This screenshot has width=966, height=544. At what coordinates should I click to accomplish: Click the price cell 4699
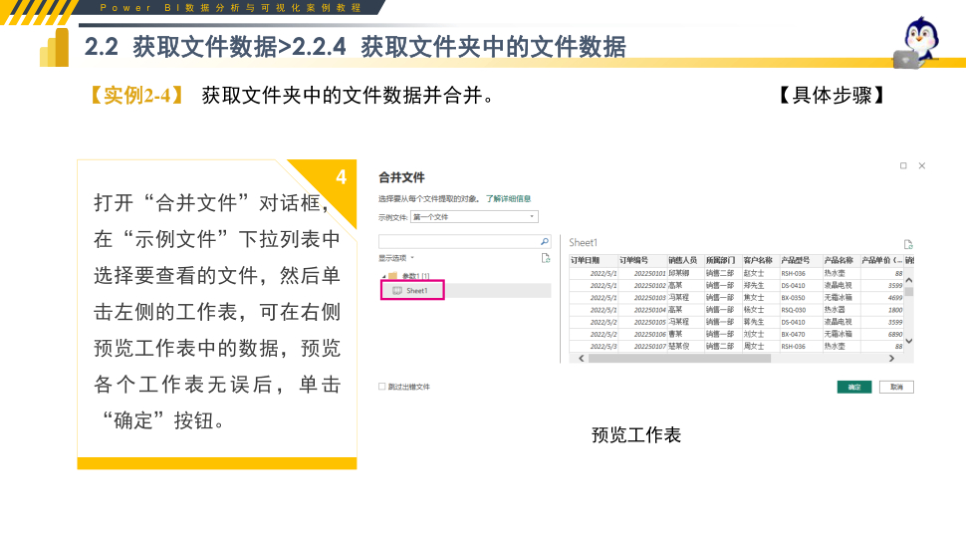coord(895,298)
